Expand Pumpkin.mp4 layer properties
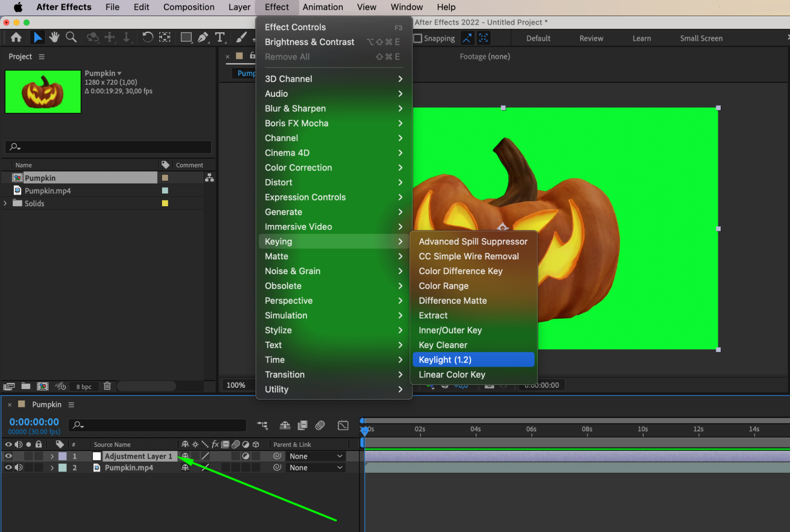This screenshot has width=790, height=532. click(x=52, y=468)
